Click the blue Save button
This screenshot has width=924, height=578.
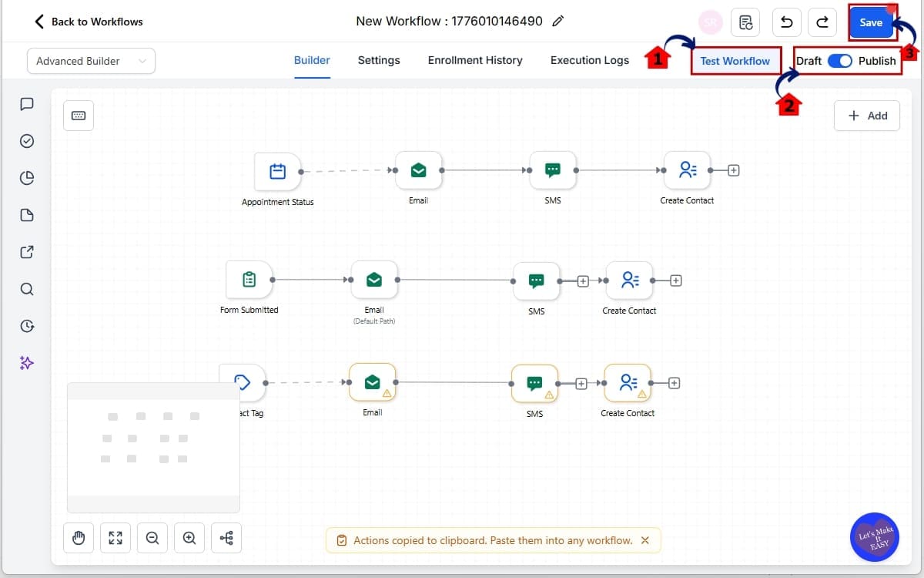(871, 22)
